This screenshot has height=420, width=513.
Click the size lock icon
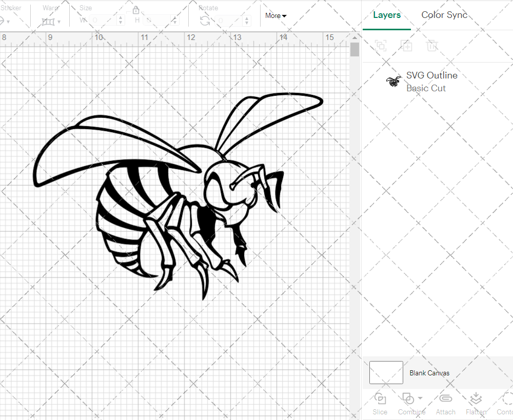[x=136, y=10]
